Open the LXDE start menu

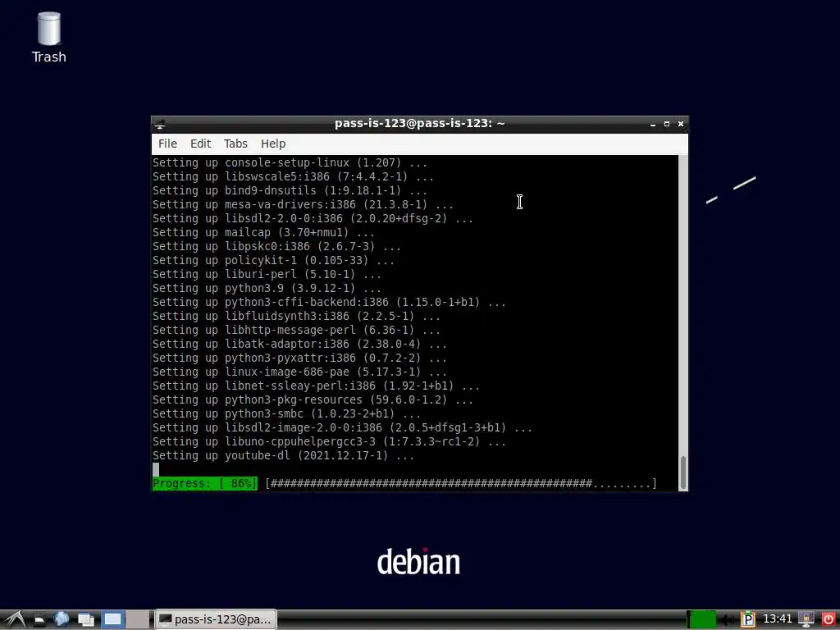coord(15,619)
